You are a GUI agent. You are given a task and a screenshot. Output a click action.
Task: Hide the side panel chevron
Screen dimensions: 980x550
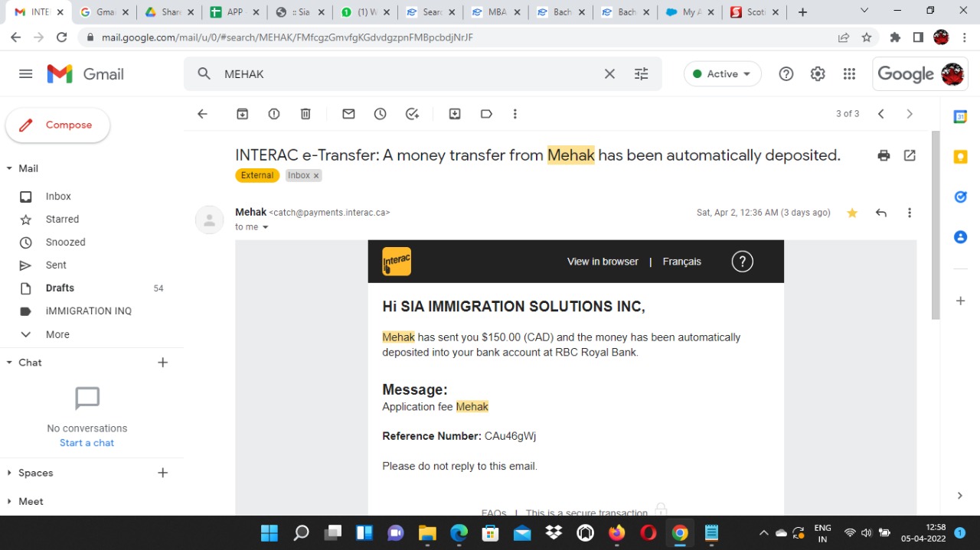(960, 496)
